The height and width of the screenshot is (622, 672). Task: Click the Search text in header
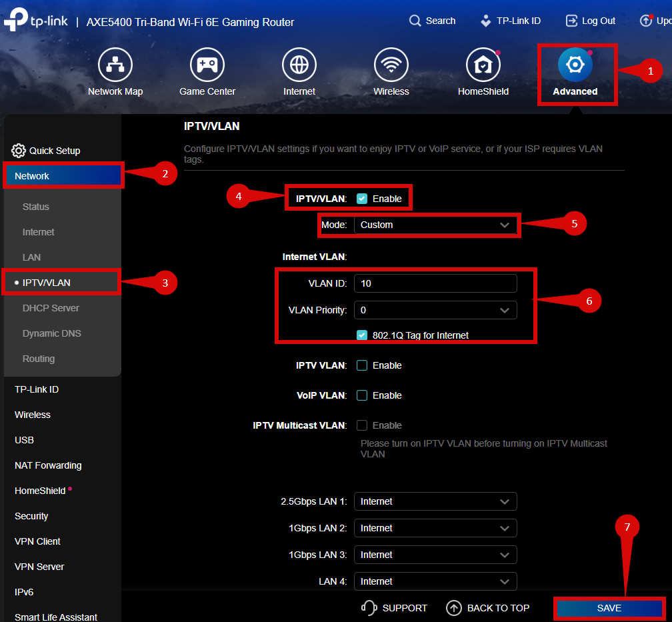click(441, 21)
